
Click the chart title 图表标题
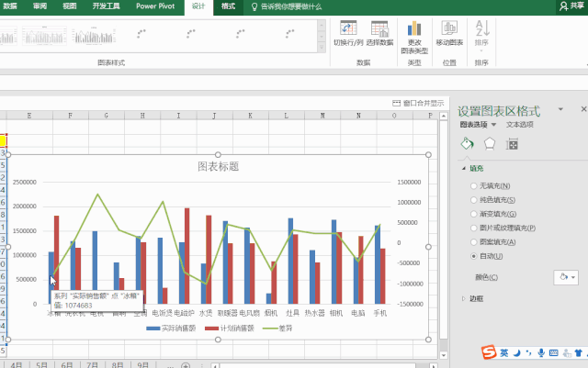click(x=219, y=166)
